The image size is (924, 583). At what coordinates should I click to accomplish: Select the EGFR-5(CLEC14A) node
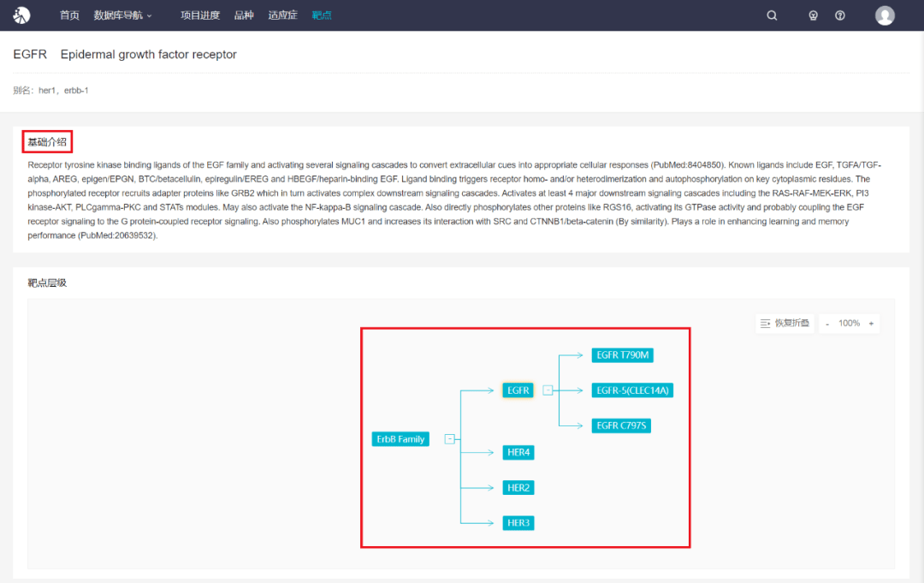[x=632, y=390]
